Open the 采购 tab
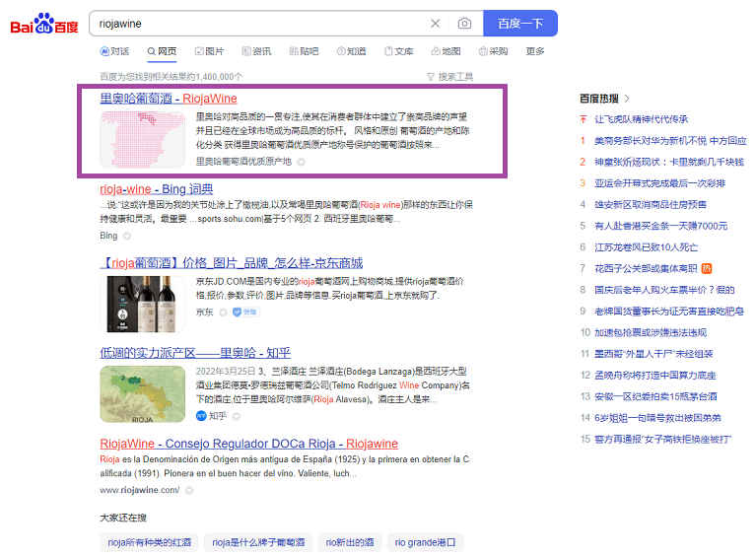This screenshot has width=756, height=556. 493,51
